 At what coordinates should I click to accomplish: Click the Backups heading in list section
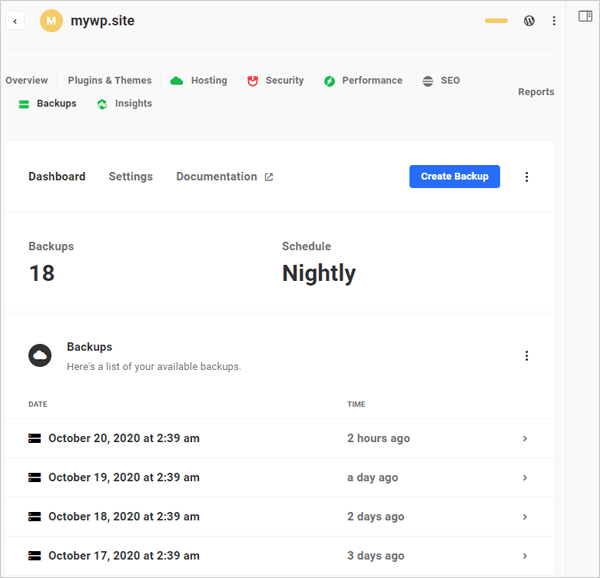pyautogui.click(x=90, y=347)
